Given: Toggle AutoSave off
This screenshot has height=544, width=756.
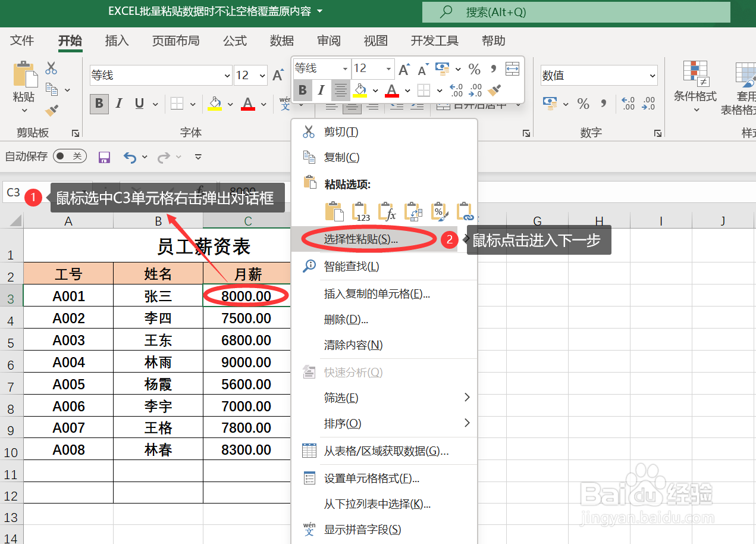Looking at the screenshot, I should point(69,157).
